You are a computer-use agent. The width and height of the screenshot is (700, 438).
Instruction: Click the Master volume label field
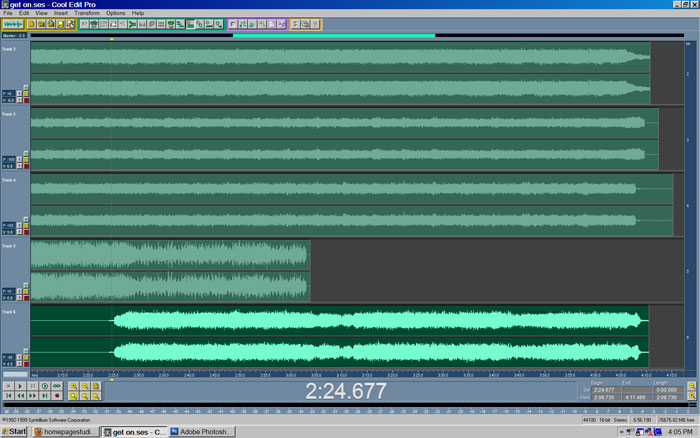tap(14, 35)
